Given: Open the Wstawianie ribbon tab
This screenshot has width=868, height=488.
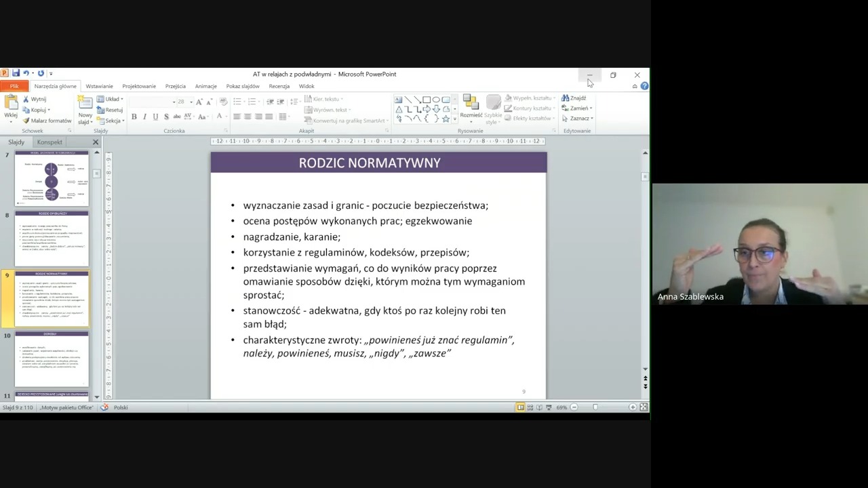Looking at the screenshot, I should pos(99,86).
